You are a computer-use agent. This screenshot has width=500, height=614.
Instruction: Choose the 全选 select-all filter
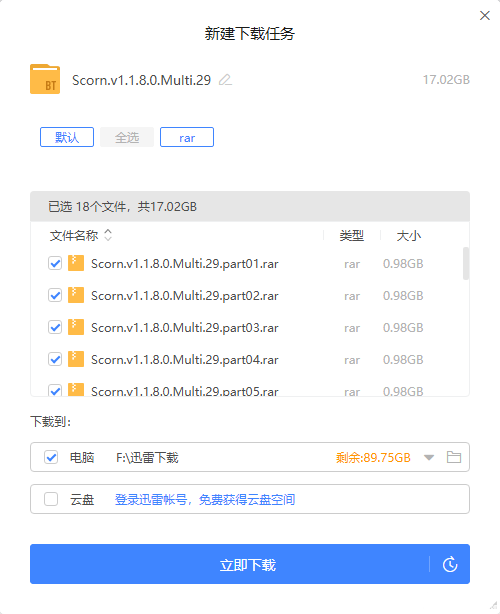[x=127, y=137]
